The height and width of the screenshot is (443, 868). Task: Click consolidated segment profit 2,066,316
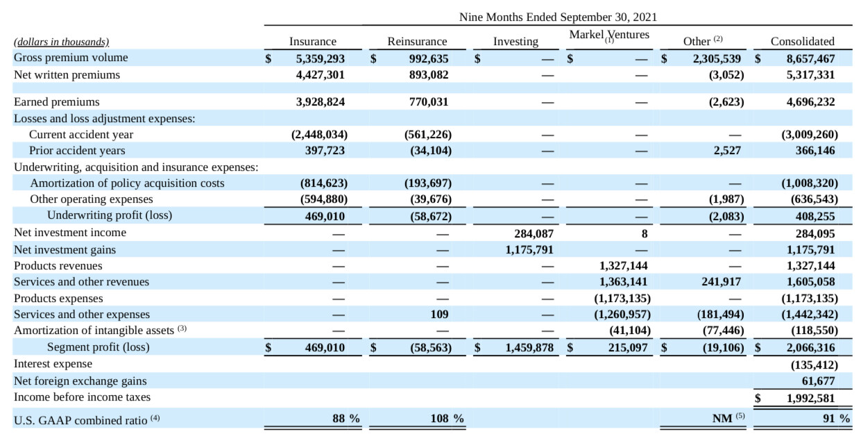810,348
